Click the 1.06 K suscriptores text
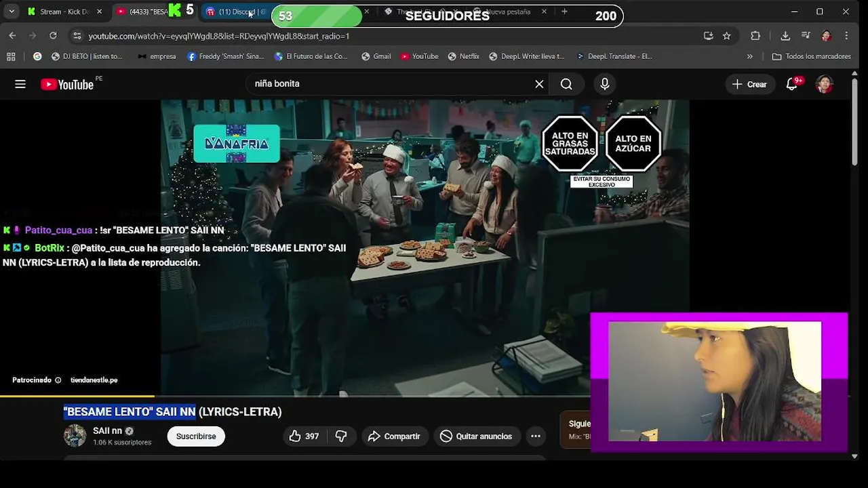 tap(122, 443)
